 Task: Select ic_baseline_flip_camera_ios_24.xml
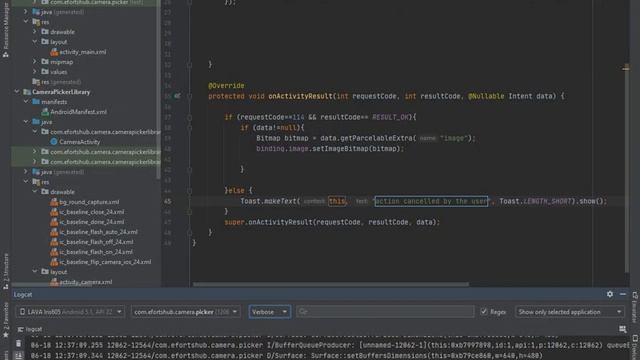pyautogui.click(x=100, y=262)
